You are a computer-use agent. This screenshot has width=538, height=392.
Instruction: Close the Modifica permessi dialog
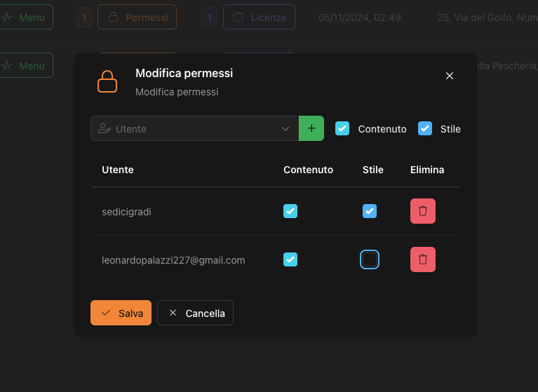450,76
